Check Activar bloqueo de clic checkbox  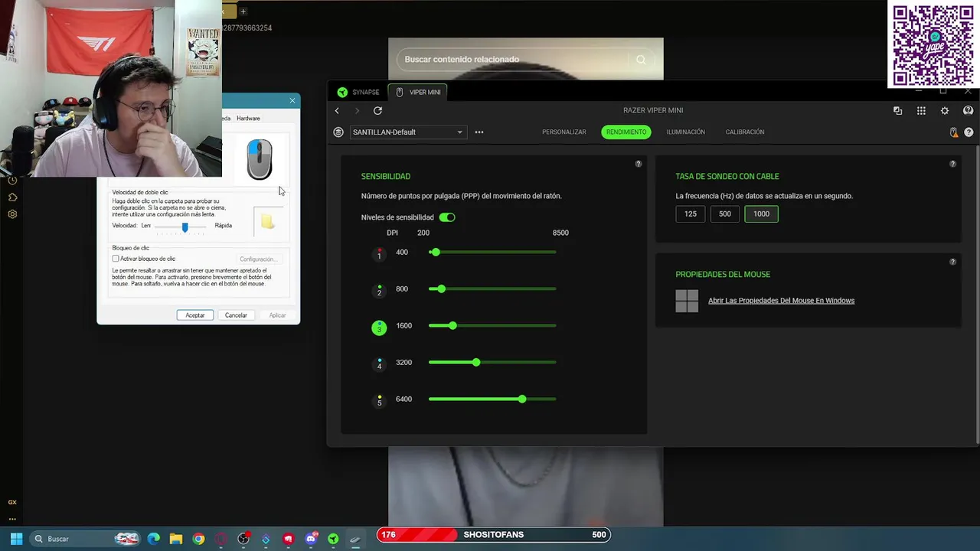point(116,259)
